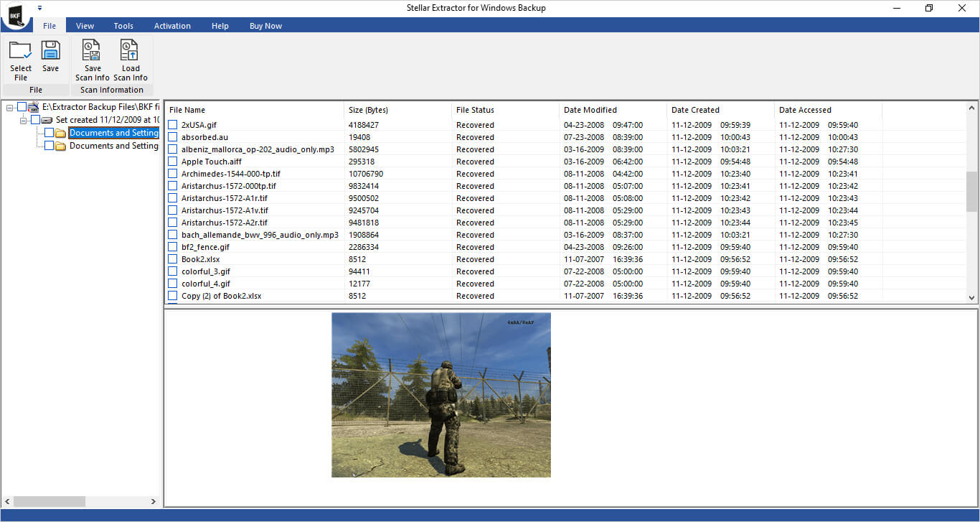Sort by the Size (Bytes) column header
This screenshot has height=522, width=980.
(398, 110)
